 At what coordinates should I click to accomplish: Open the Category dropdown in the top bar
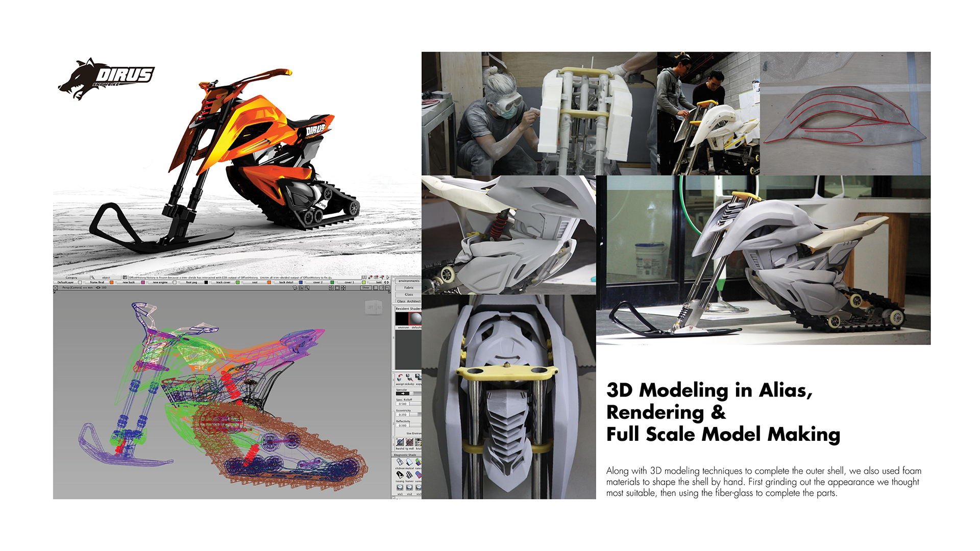[71, 278]
